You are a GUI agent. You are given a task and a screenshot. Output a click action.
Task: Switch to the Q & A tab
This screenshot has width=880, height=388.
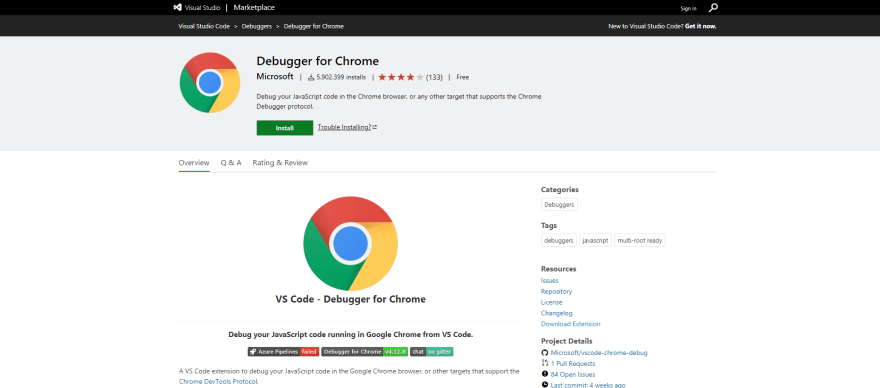coord(231,163)
